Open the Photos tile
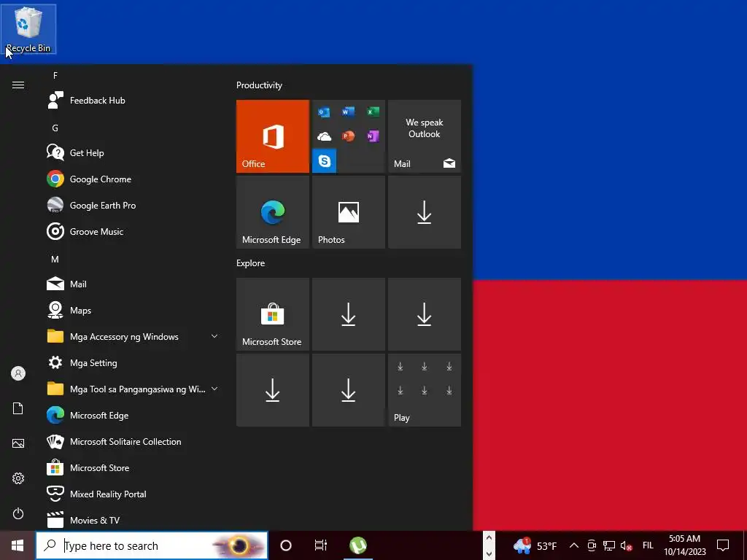The height and width of the screenshot is (560, 747). click(x=348, y=212)
